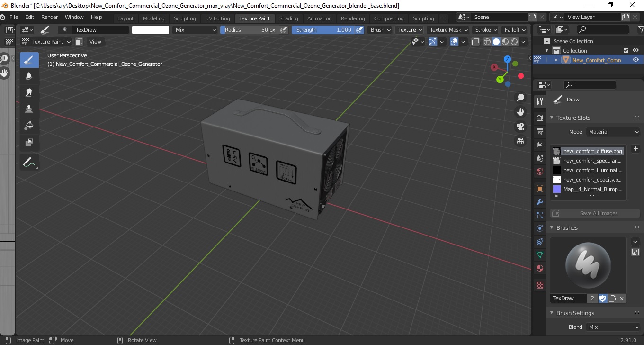The width and height of the screenshot is (644, 345).
Task: Select the Smear tool
Action: 29,92
